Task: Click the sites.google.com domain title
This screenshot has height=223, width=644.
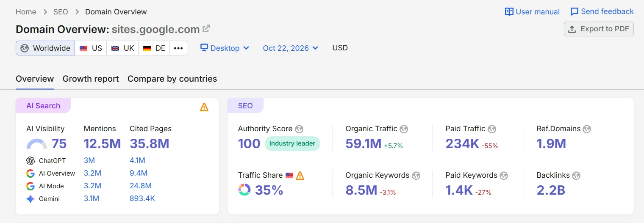Action: pos(156,29)
